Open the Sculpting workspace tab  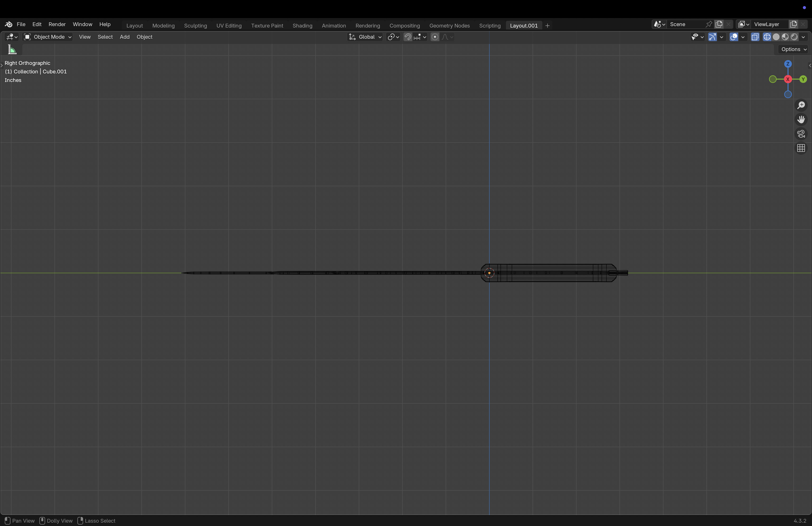click(x=195, y=26)
